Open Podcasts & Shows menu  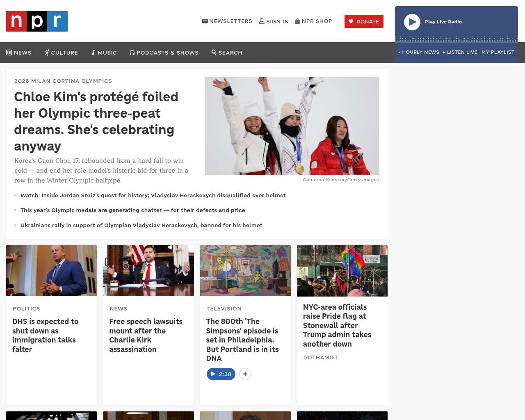[164, 52]
